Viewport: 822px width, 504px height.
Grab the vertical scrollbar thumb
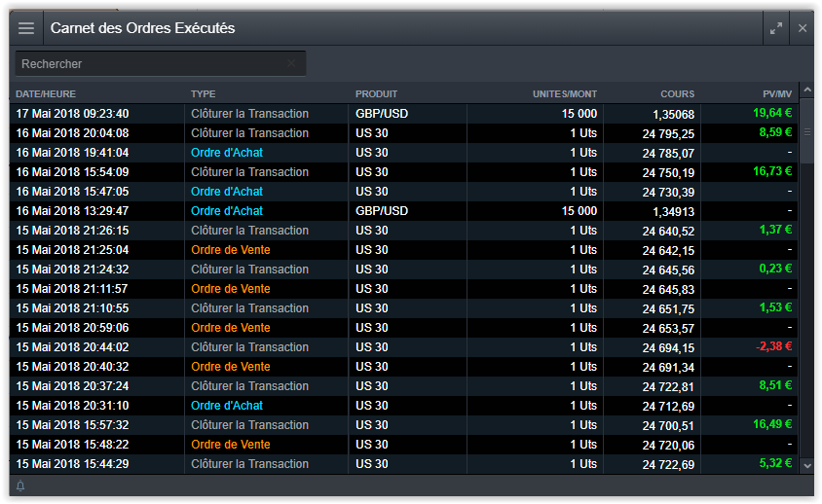coord(807,131)
